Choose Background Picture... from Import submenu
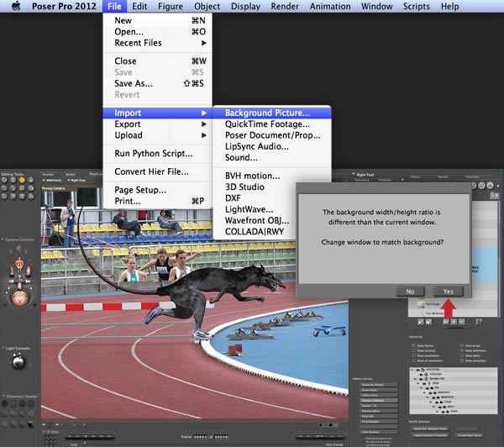504x447 pixels. [272, 113]
